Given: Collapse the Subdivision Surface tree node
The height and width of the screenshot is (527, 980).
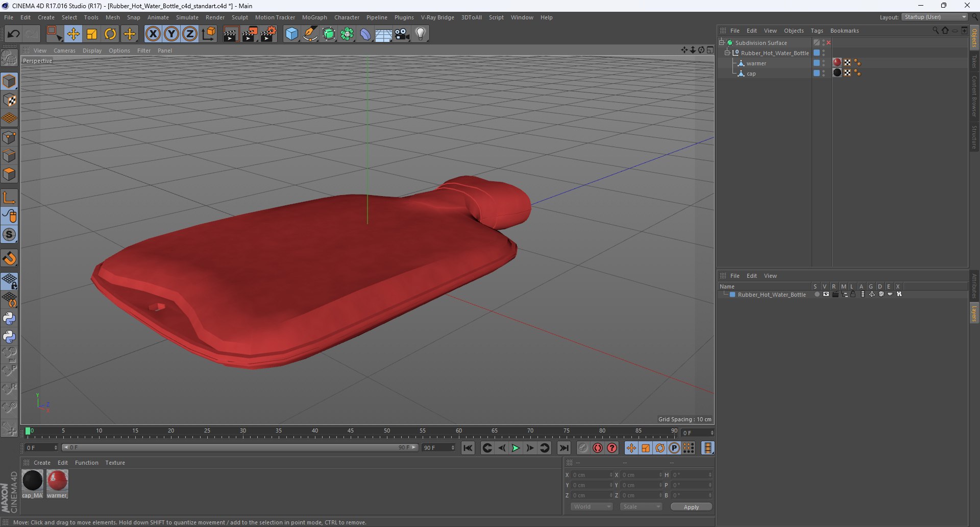Looking at the screenshot, I should tap(722, 43).
